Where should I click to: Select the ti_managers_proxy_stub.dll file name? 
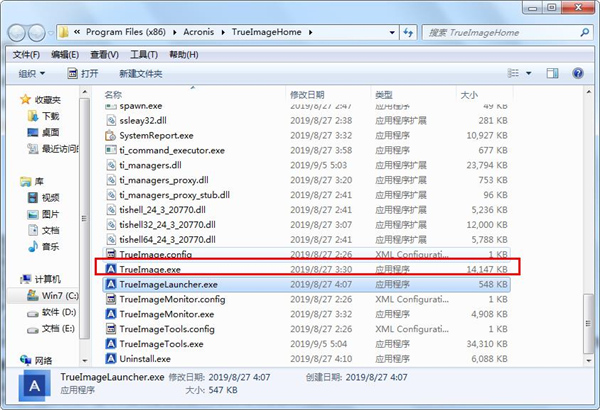click(x=174, y=195)
